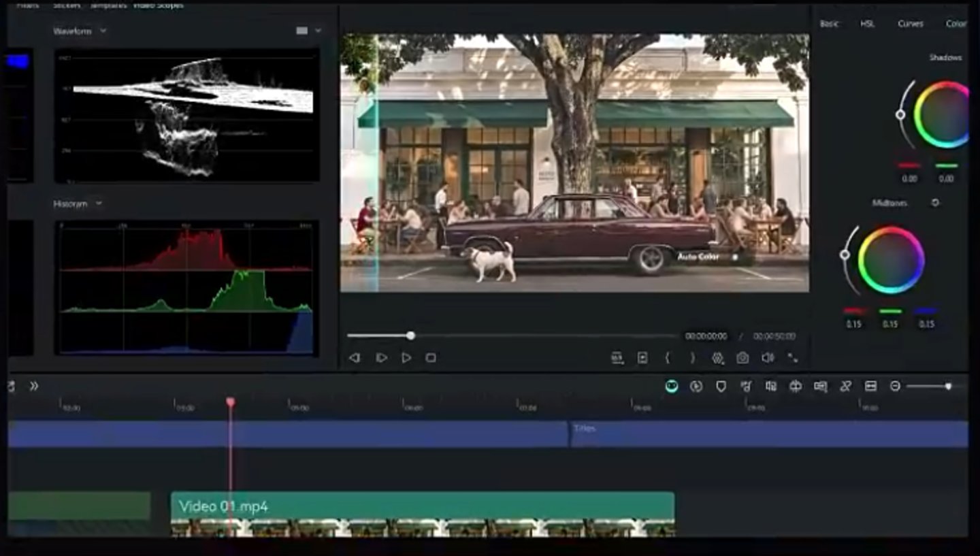This screenshot has width=980, height=556.
Task: Open the Stickers tab
Action: pos(67,5)
